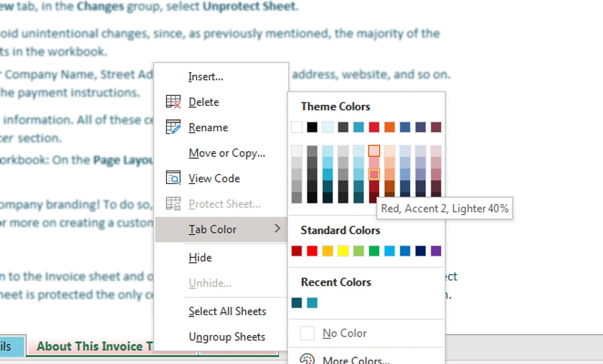Pick the black theme color swatch

pyautogui.click(x=312, y=127)
